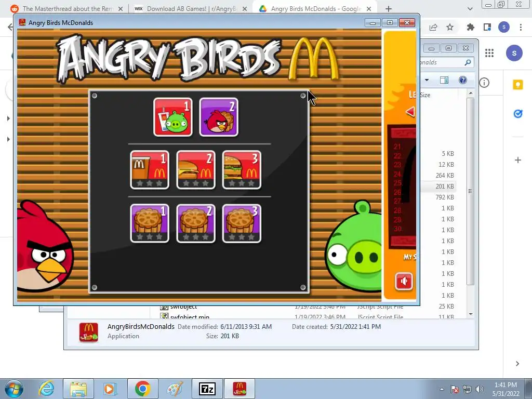Select the 792 KB file row
Image resolution: width=532 pixels, height=399 pixels.
[437, 197]
